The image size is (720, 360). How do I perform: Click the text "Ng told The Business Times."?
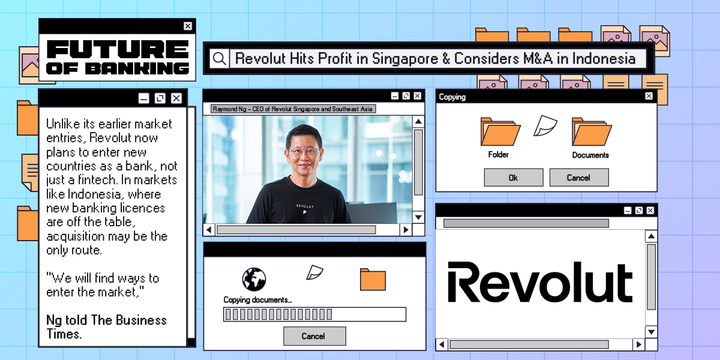tap(107, 327)
